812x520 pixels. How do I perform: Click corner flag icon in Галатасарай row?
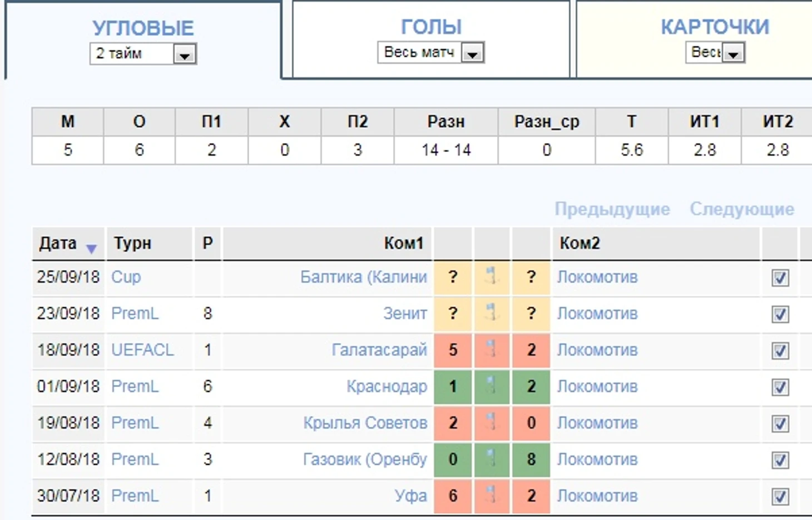pos(491,350)
